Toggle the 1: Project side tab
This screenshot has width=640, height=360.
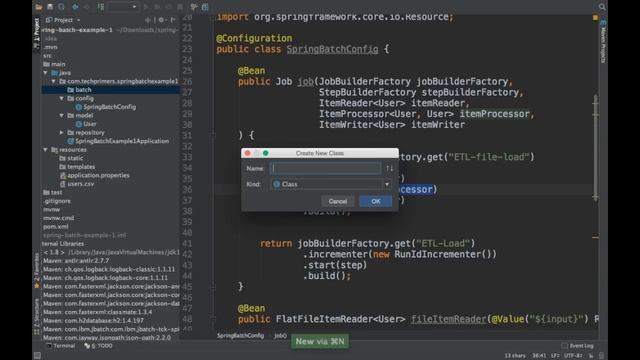36,33
